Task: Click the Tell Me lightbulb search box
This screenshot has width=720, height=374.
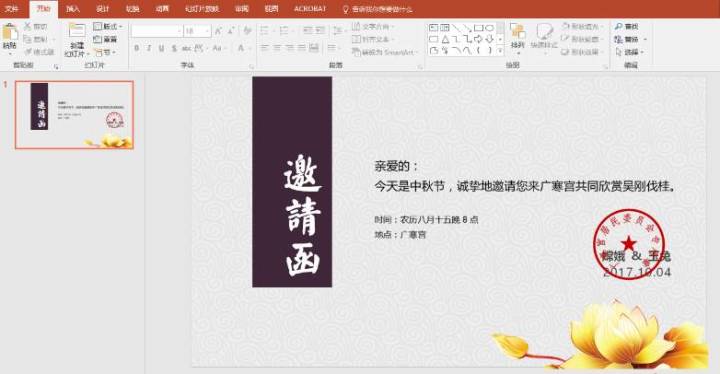Action: click(377, 9)
